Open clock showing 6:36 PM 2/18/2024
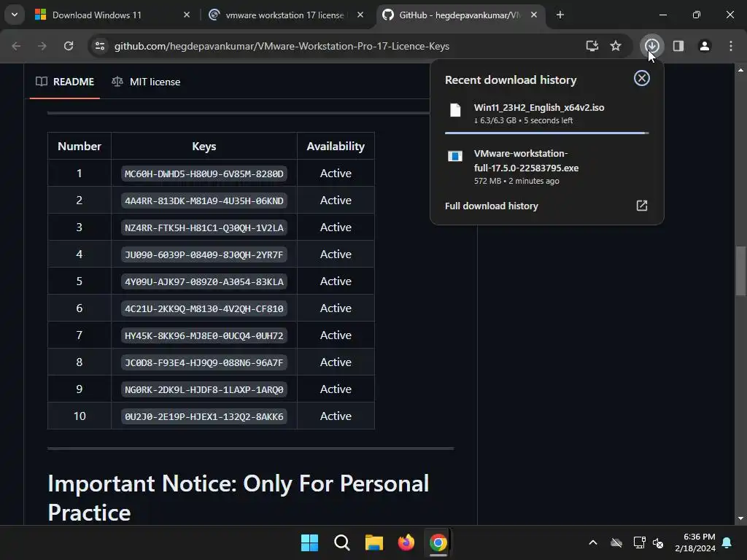Image resolution: width=747 pixels, height=560 pixels. coord(695,542)
